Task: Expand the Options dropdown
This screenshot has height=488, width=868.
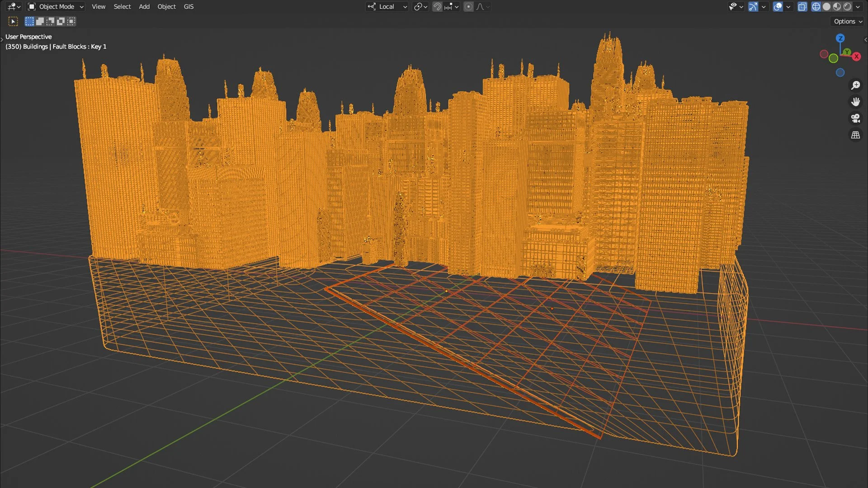Action: pos(848,21)
